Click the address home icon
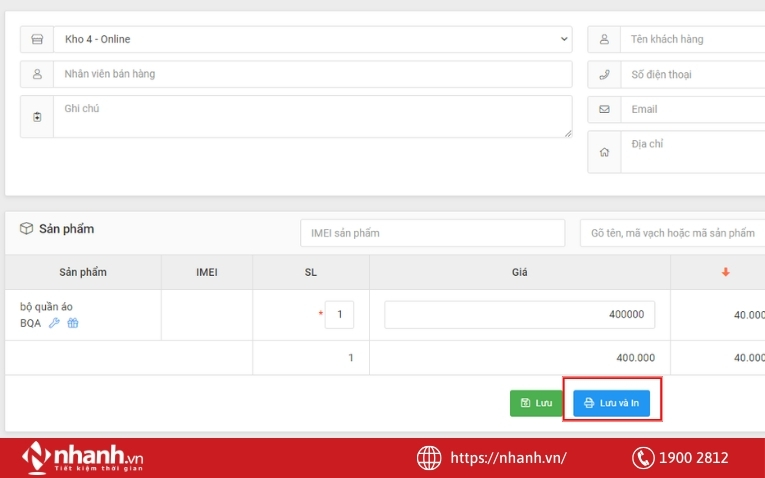 pos(604,152)
